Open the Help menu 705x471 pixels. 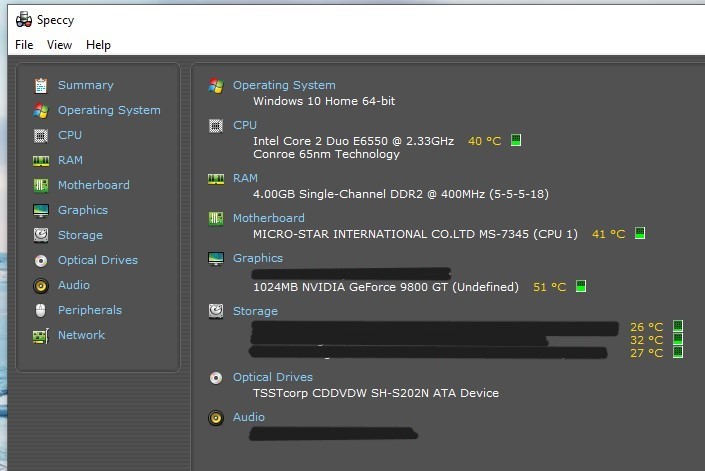pos(98,45)
